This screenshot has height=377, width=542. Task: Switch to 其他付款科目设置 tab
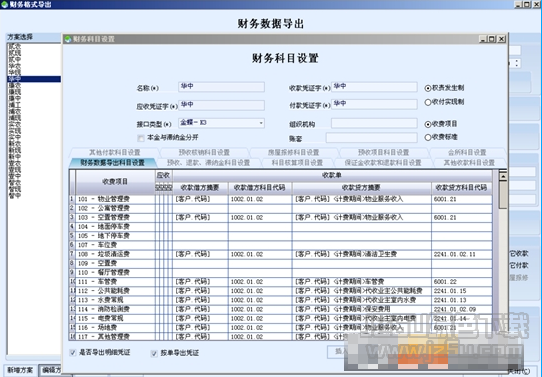pos(115,152)
